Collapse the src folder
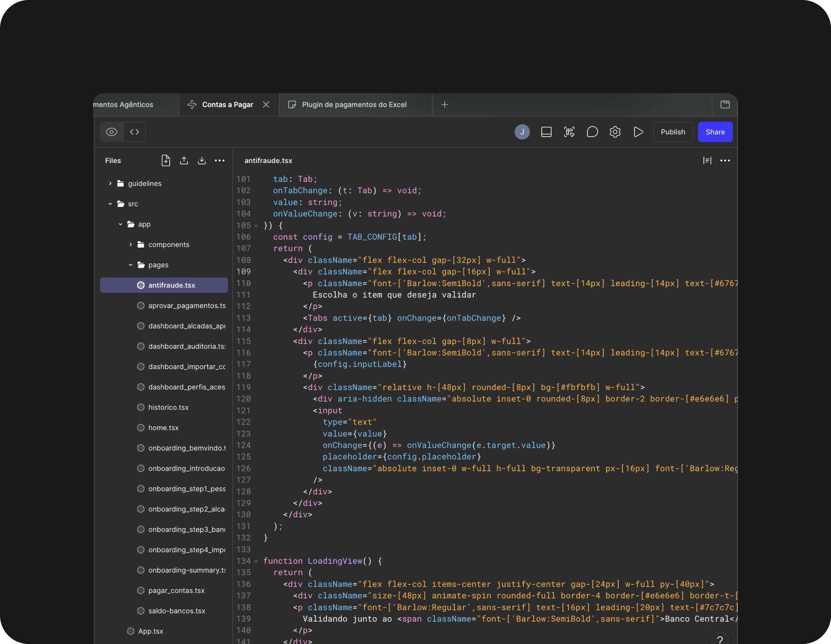Screen dimensions: 831x644 pyautogui.click(x=110, y=204)
